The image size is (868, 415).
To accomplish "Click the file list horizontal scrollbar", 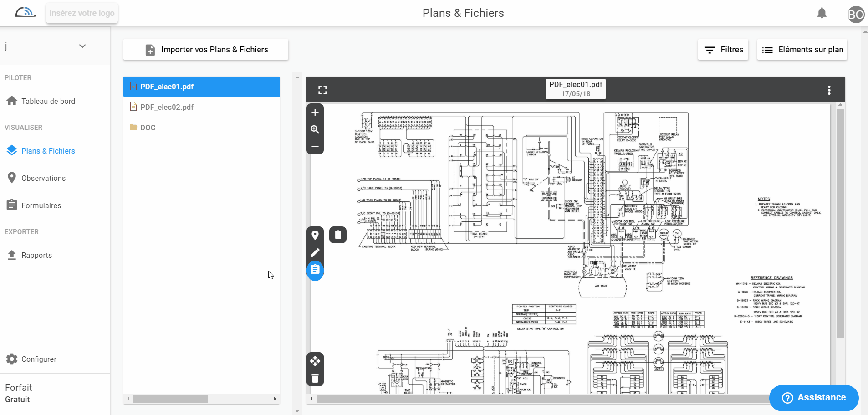I will [170, 399].
